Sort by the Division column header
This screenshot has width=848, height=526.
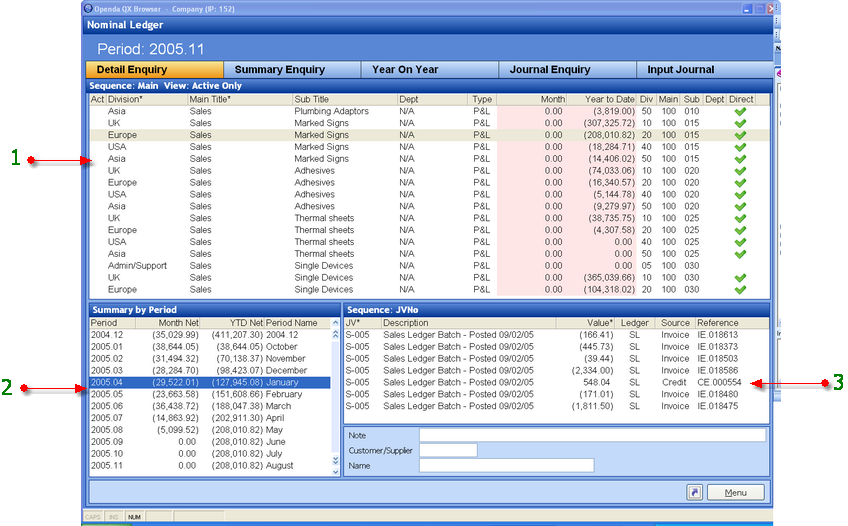point(147,99)
